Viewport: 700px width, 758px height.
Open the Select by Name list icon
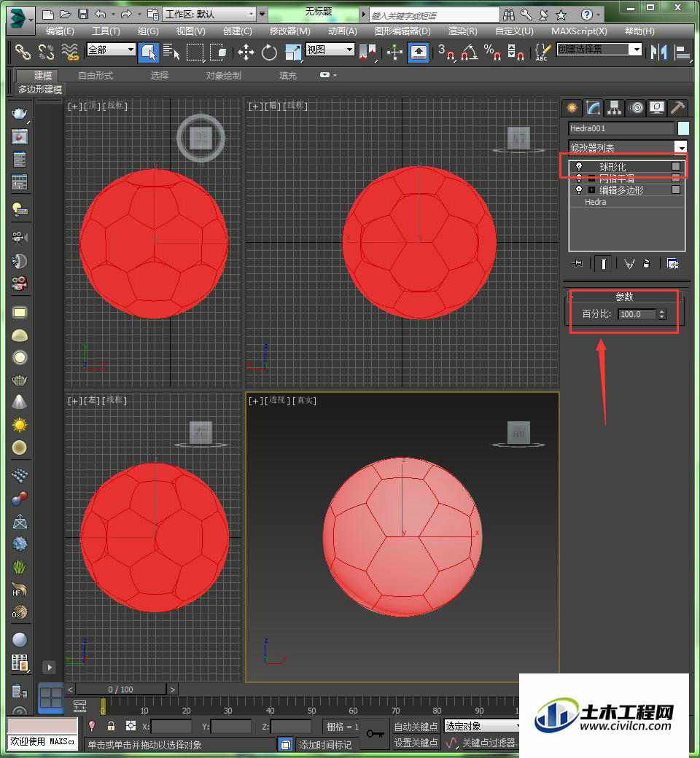(x=171, y=52)
